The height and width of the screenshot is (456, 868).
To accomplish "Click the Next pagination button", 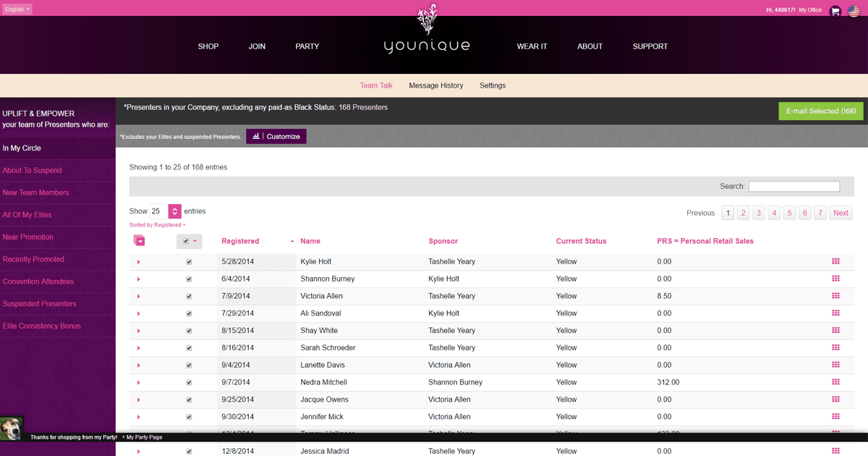I will 841,213.
